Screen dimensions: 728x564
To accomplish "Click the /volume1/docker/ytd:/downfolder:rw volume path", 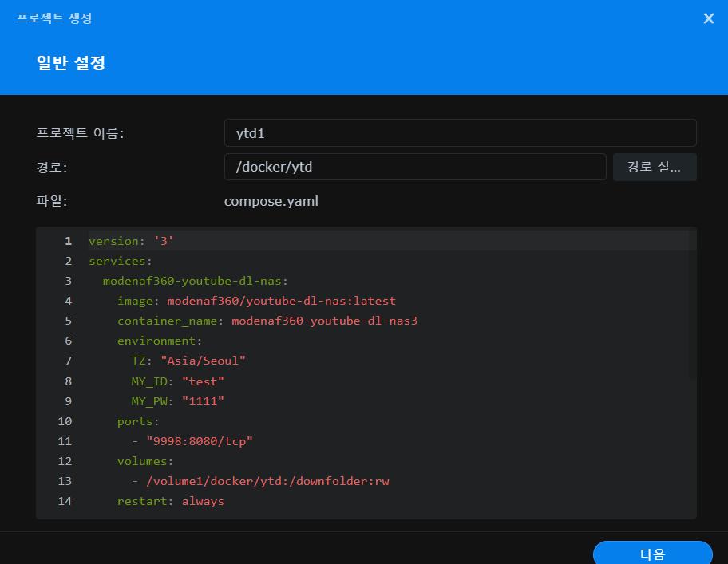I will (267, 481).
